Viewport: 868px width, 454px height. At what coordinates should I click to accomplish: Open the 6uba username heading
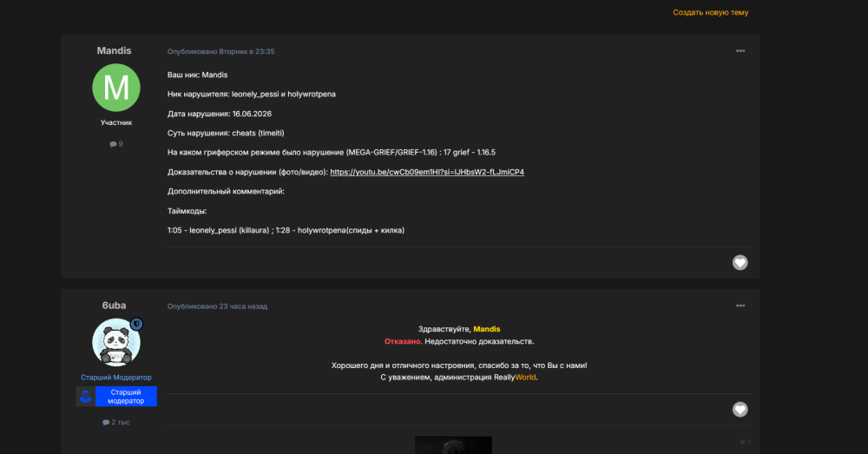point(114,305)
